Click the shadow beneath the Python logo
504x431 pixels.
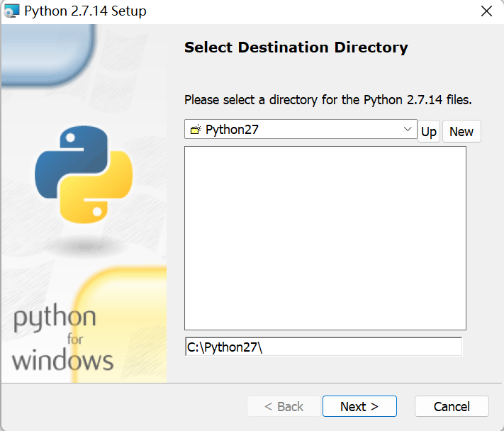86,246
